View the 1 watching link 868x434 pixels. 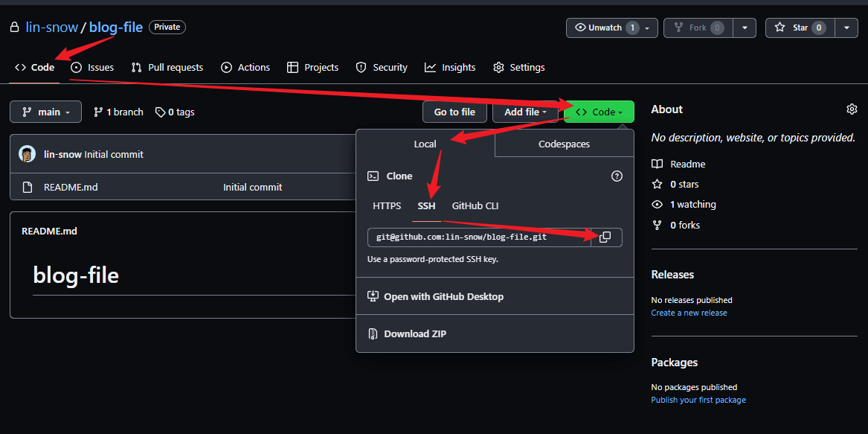click(693, 205)
